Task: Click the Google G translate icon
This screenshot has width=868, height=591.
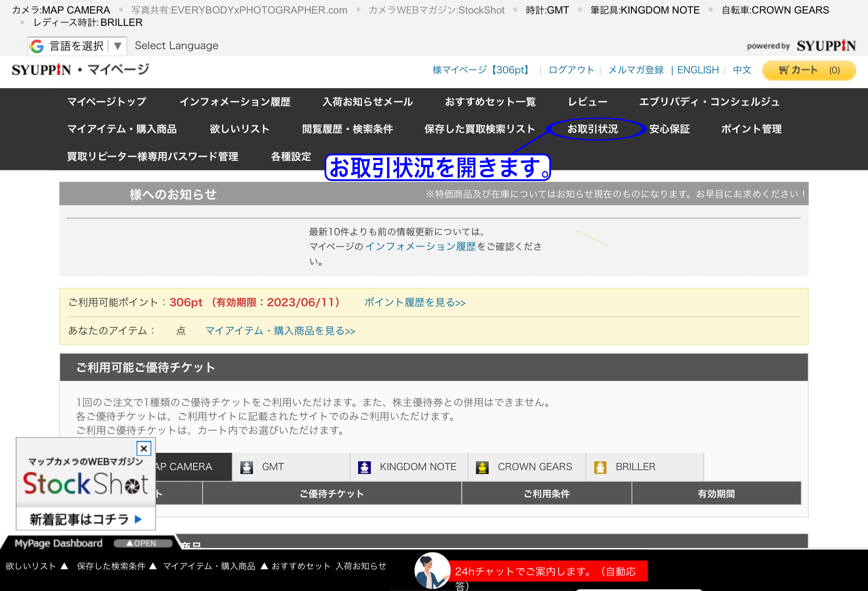Action: (37, 46)
